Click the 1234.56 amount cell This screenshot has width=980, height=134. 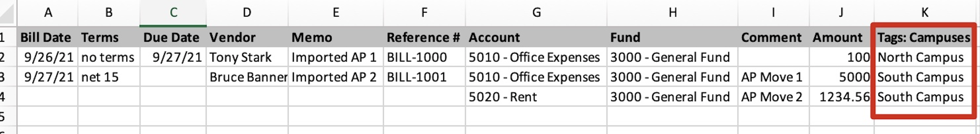click(841, 97)
